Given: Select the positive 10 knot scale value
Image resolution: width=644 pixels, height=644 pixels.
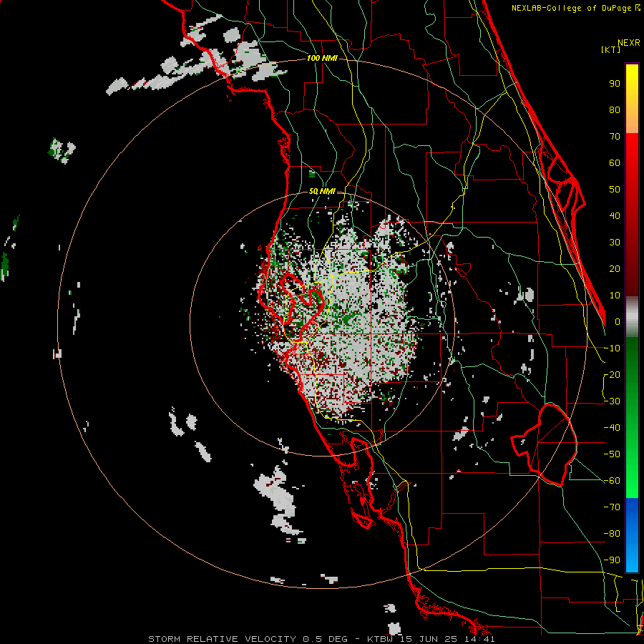Looking at the screenshot, I should (615, 296).
